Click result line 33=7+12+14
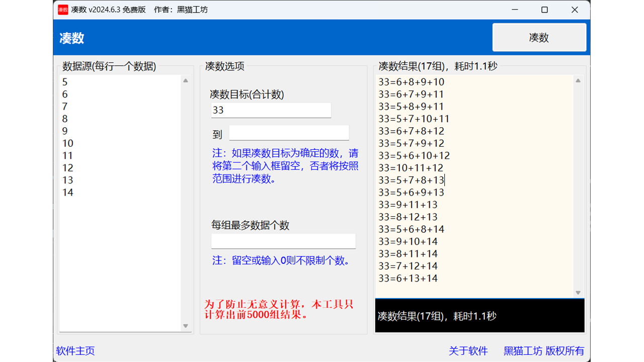The image size is (644, 362). pos(408,266)
